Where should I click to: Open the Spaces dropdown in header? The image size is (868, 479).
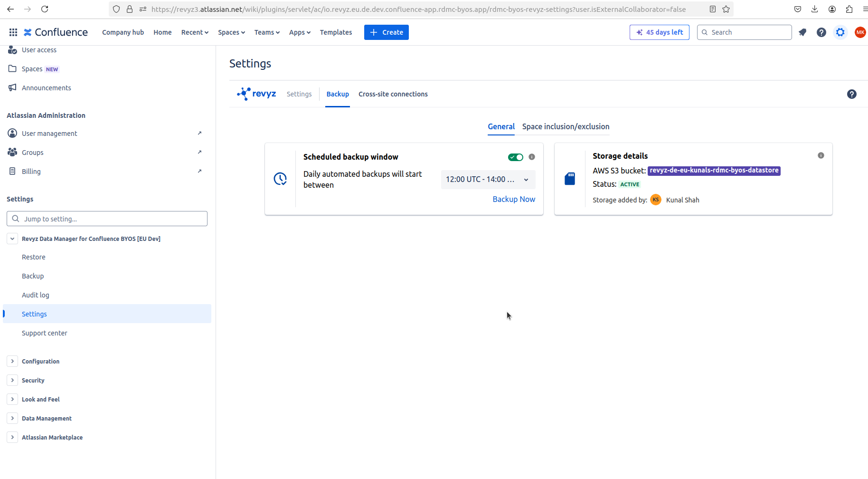click(231, 32)
